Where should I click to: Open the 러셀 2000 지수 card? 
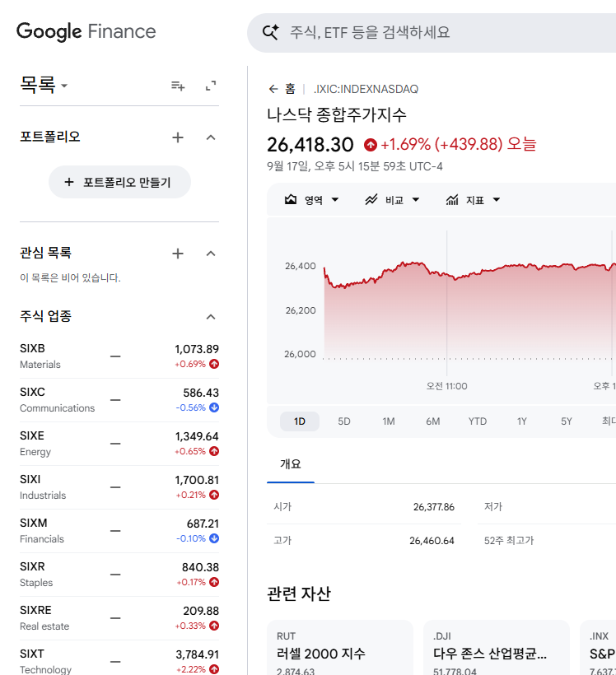340,648
